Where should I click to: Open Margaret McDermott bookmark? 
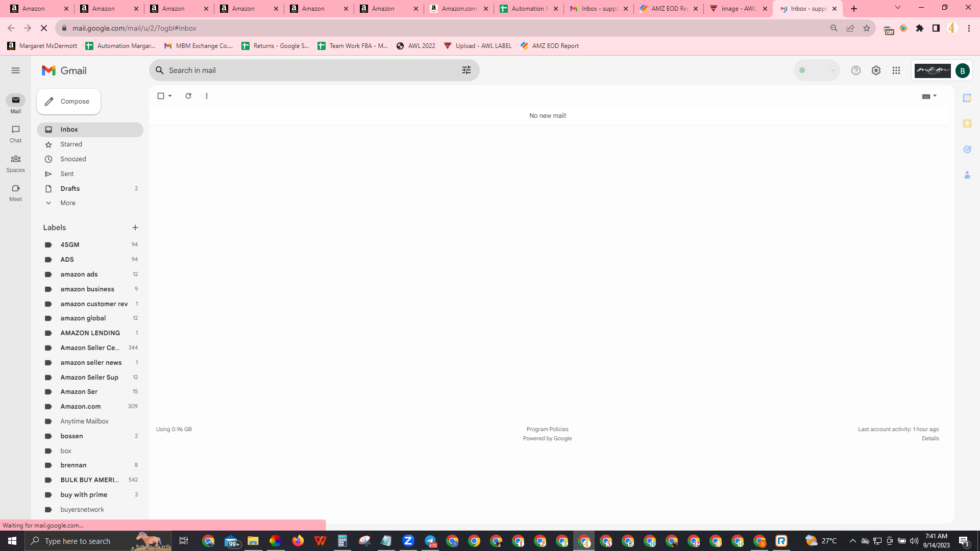42,46
